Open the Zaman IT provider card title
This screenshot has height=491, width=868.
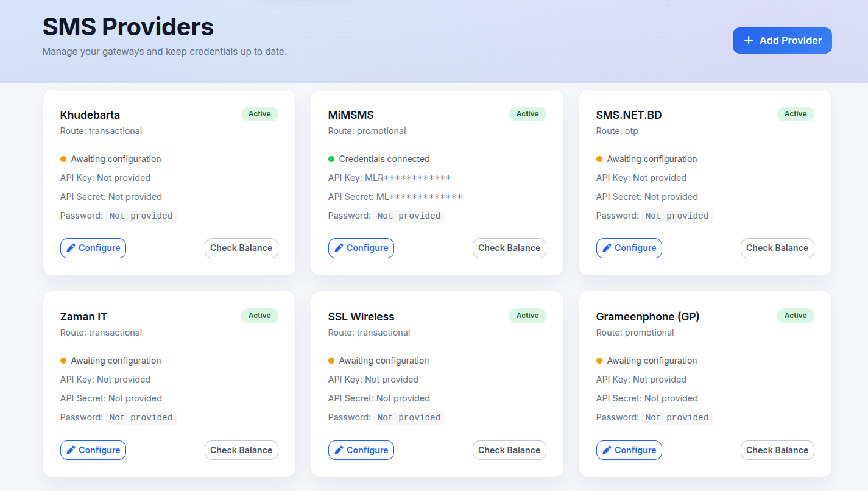(83, 316)
